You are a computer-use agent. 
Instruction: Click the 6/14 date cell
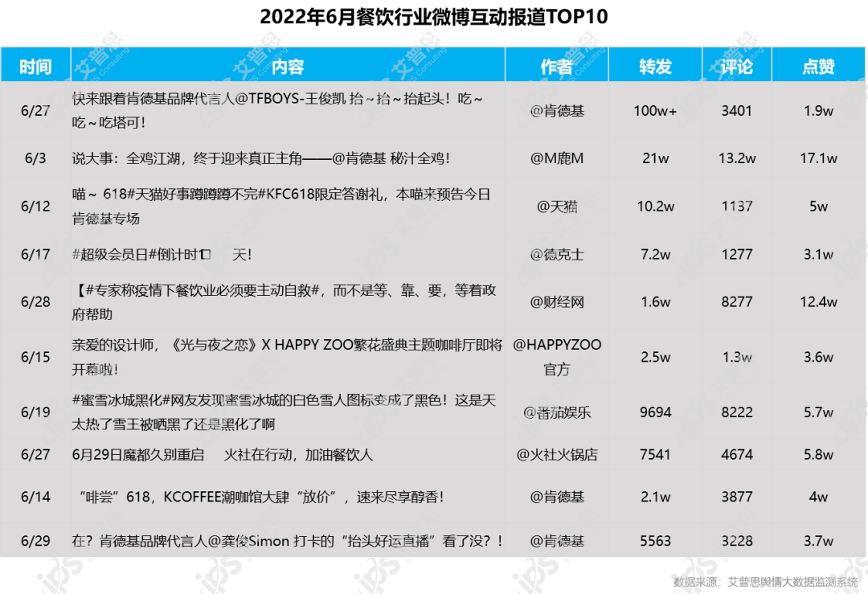pyautogui.click(x=35, y=497)
